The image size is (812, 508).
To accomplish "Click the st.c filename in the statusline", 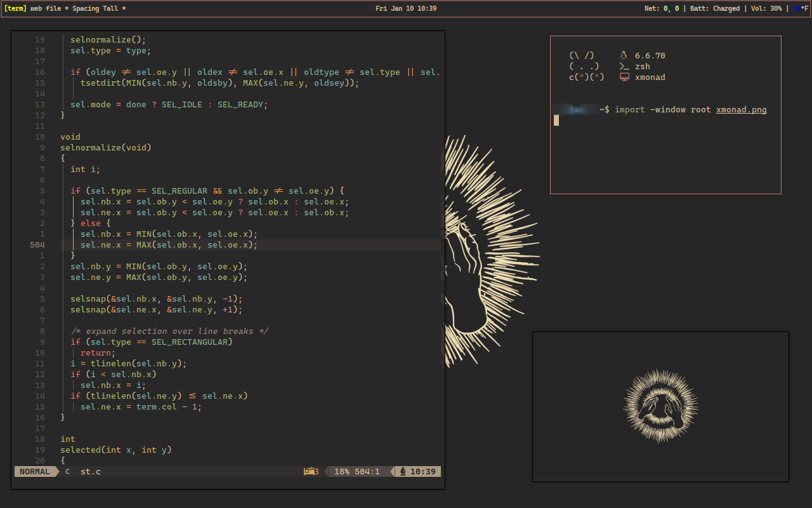I will 91,472.
